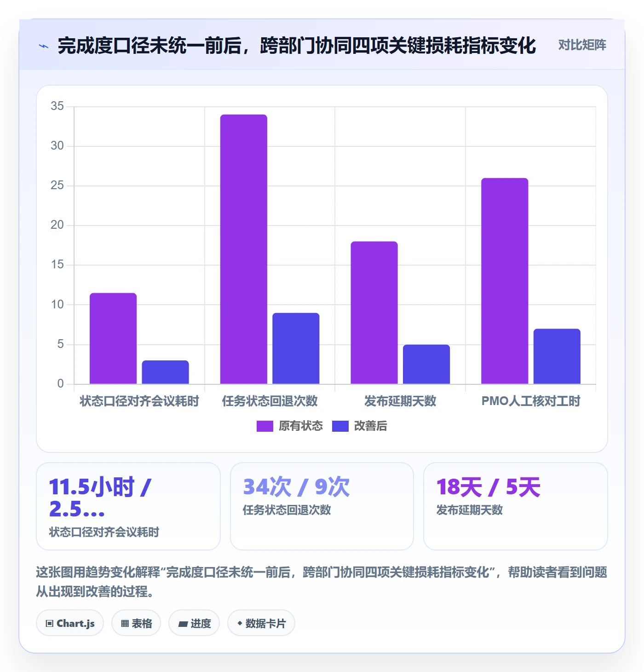Viewport: 644px width, 672px height.
Task: Click the y-axis tick label 15
Action: tap(57, 265)
